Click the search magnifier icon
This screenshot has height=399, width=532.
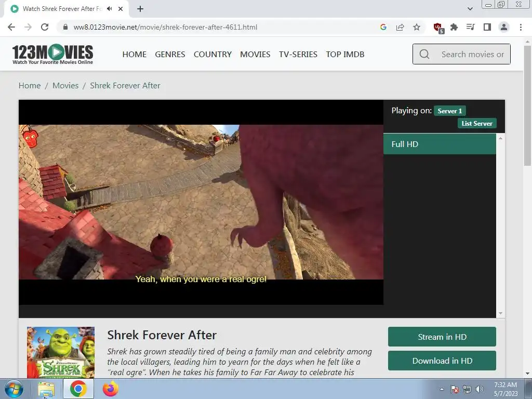pos(424,54)
